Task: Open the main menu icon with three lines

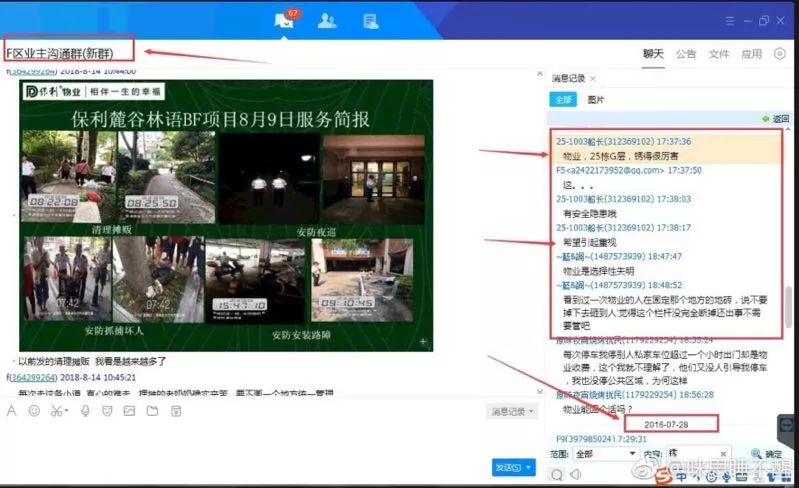Action: pos(730,21)
